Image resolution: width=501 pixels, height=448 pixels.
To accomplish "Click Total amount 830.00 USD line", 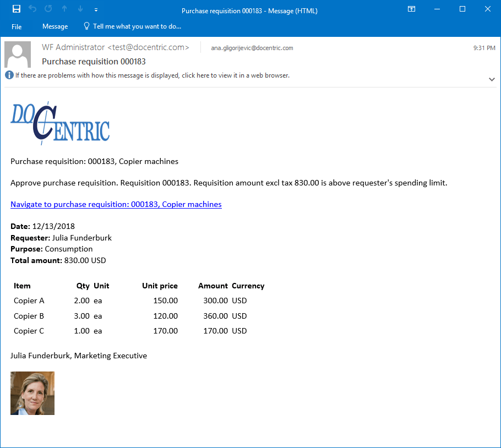I will coord(58,260).
